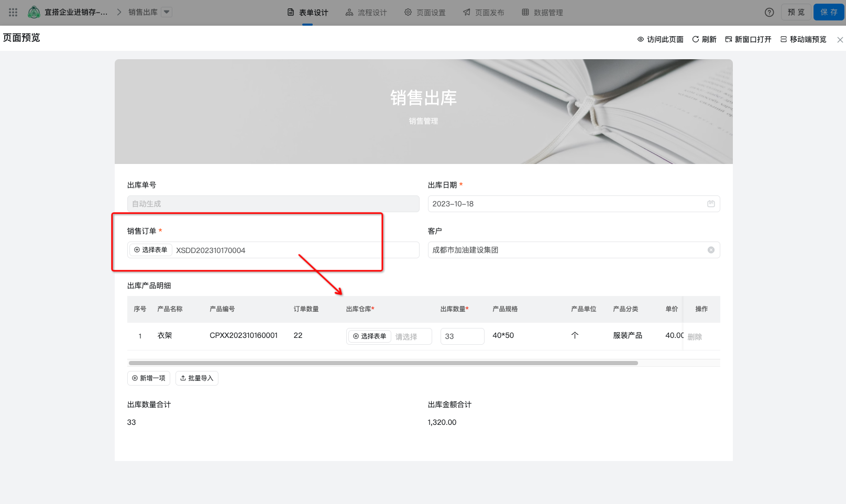Image resolution: width=846 pixels, height=504 pixels.
Task: Click 访问此页面 eye icon link
Action: pos(660,39)
